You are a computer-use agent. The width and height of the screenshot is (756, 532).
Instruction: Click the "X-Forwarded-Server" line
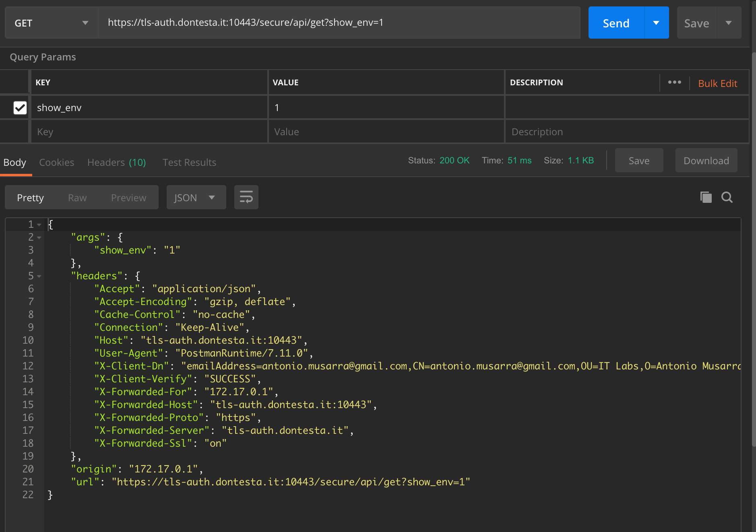224,430
